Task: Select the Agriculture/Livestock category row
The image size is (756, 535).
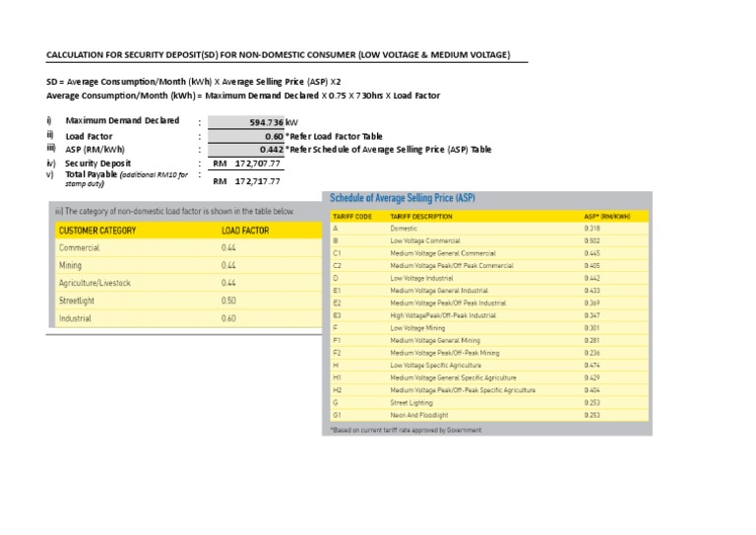Action: [189, 283]
